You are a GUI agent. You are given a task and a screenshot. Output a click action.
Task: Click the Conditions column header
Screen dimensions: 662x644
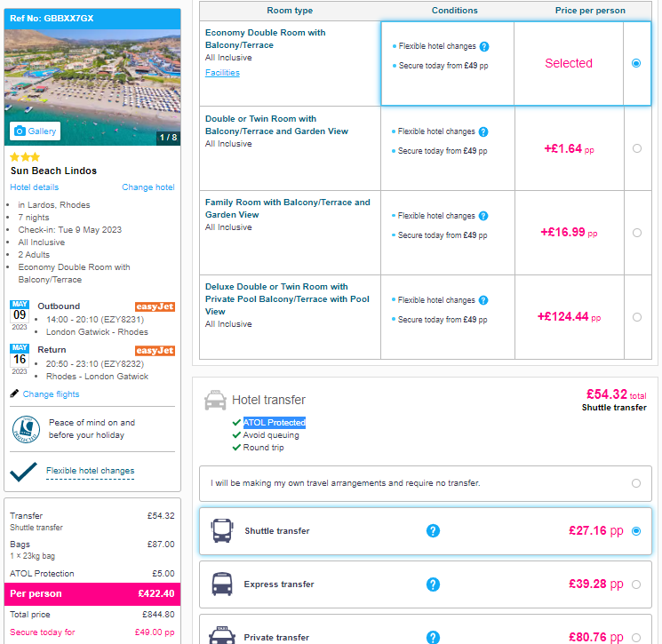[x=455, y=11]
